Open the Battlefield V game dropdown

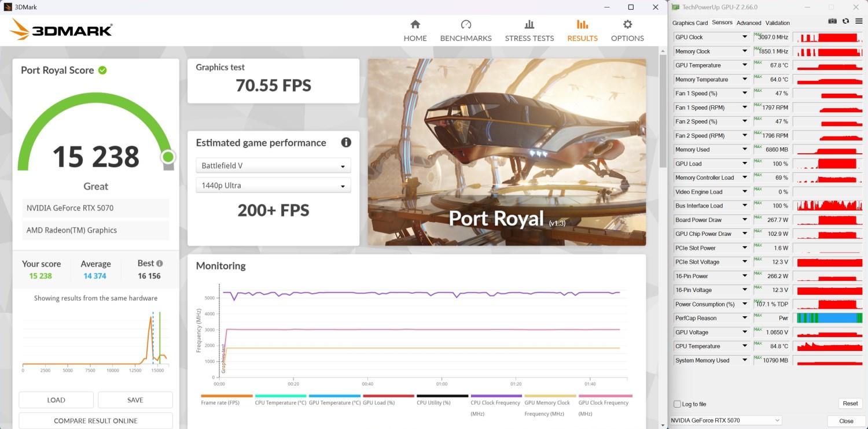[x=273, y=166]
